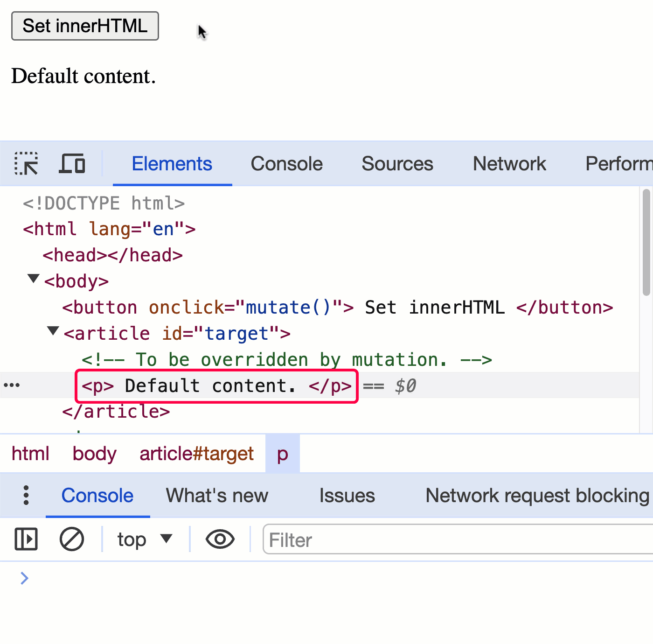
Task: Collapse the body element node
Action: pyautogui.click(x=33, y=279)
